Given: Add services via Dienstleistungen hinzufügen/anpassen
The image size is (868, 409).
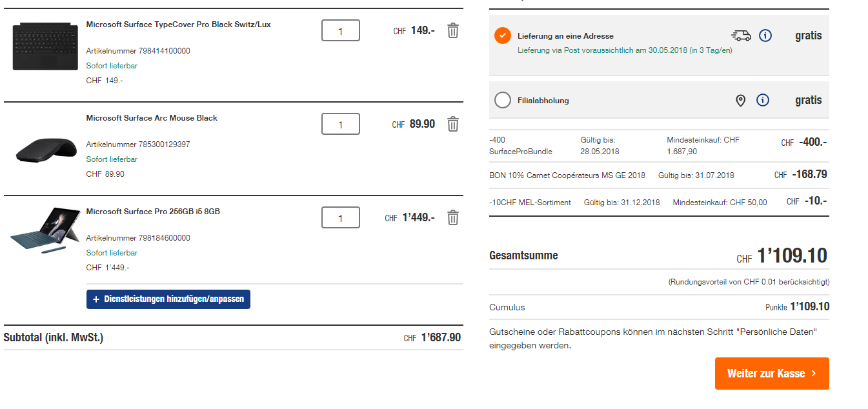Looking at the screenshot, I should click(x=168, y=299).
